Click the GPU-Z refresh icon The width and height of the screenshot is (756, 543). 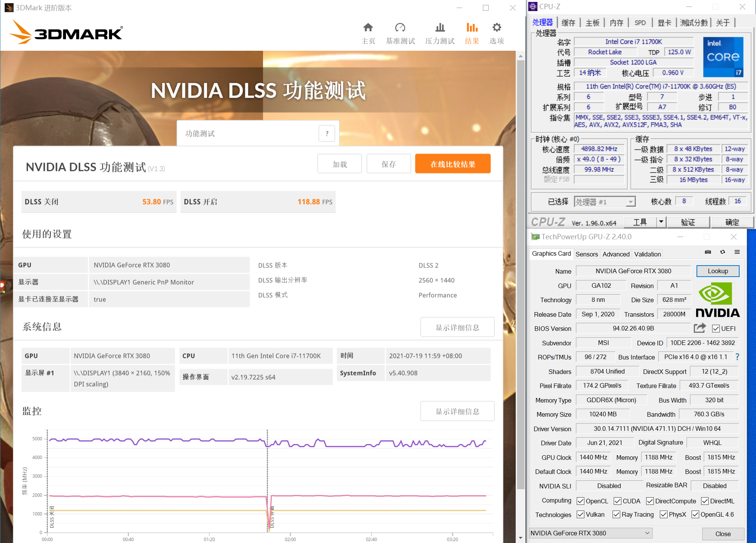pyautogui.click(x=722, y=252)
